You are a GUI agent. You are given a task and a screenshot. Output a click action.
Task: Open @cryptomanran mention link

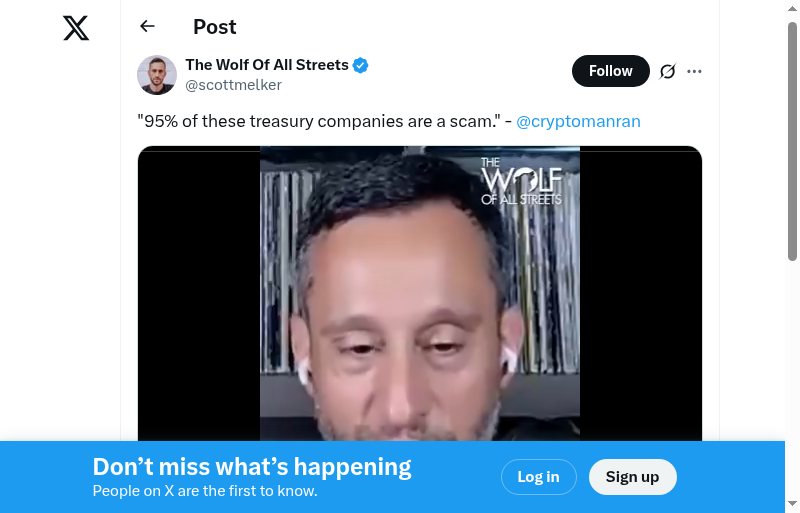coord(578,121)
